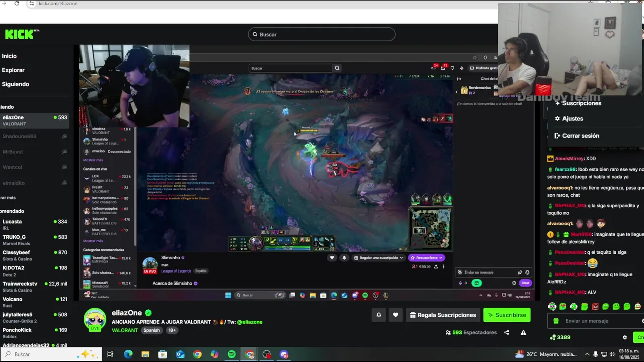Open Classybeef Slots & Casino channel
644x362 pixels.
click(34, 255)
